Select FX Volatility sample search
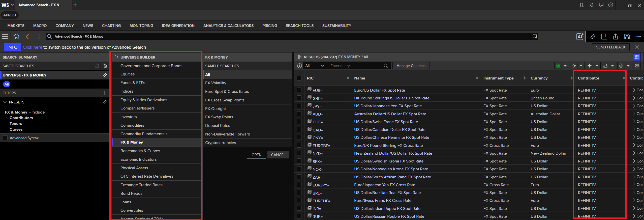 coord(247,83)
